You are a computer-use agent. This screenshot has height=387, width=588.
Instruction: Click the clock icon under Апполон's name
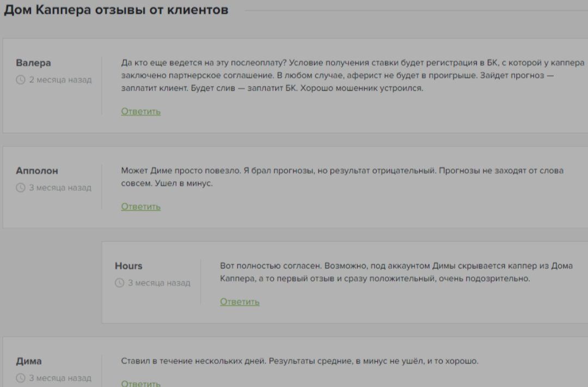tap(20, 188)
